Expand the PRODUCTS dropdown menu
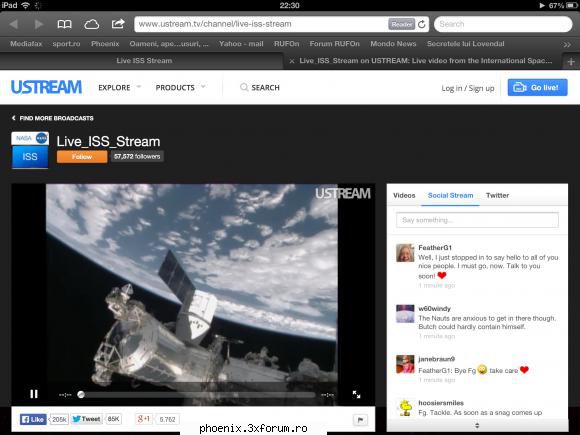Image resolution: width=580 pixels, height=435 pixels. 180,88
